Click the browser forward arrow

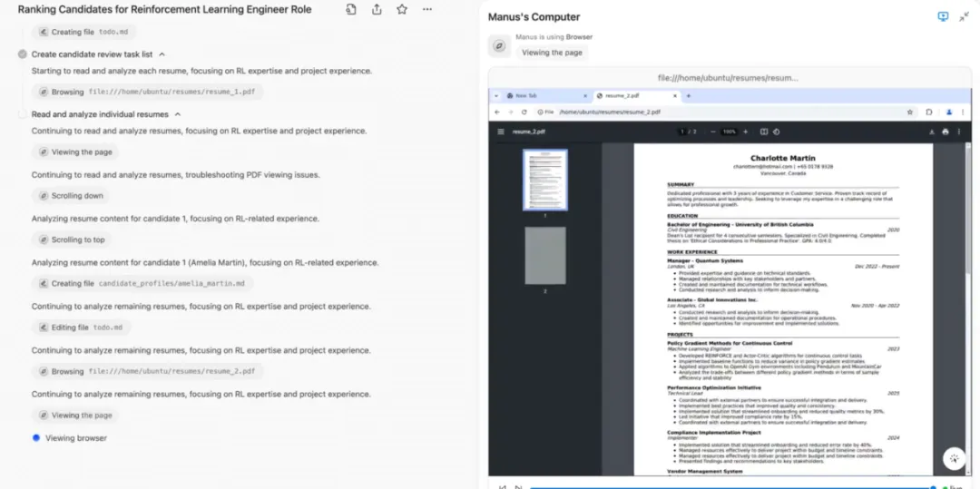[x=511, y=112]
